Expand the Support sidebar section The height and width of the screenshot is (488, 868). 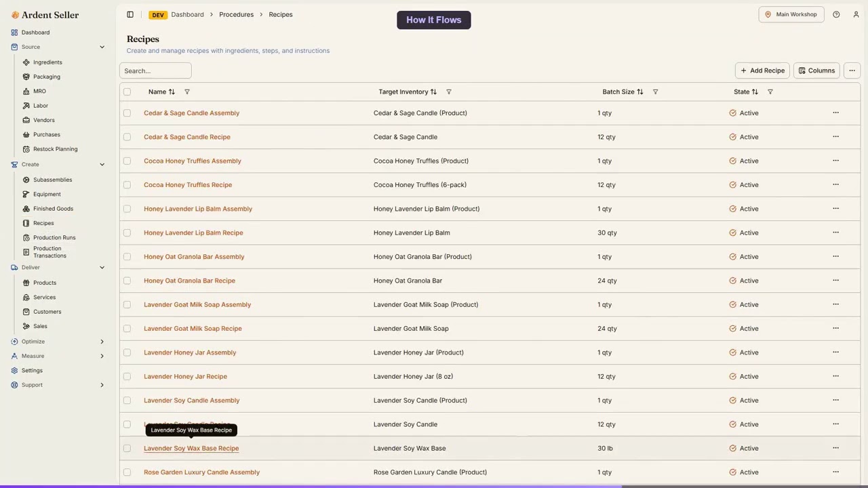[102, 385]
